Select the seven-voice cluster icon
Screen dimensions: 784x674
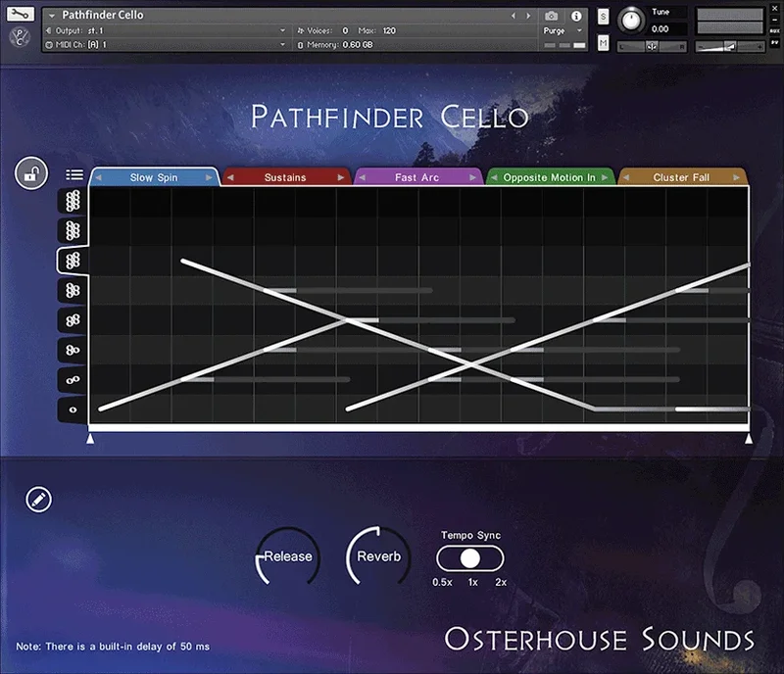(x=73, y=230)
